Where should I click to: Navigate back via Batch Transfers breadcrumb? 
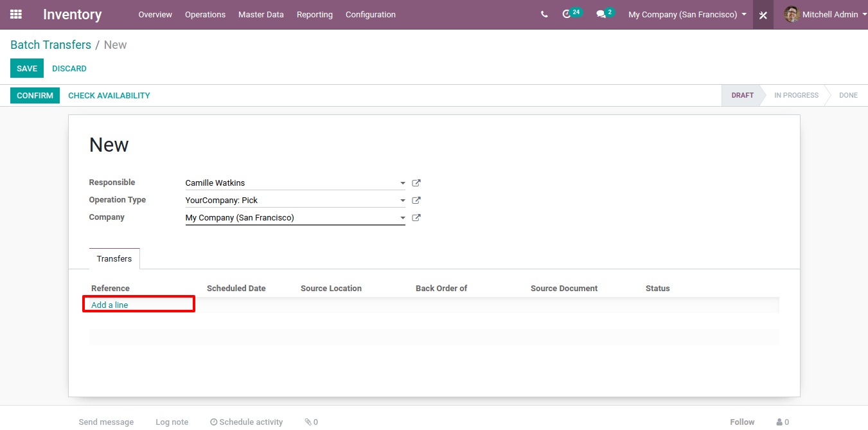tap(51, 44)
